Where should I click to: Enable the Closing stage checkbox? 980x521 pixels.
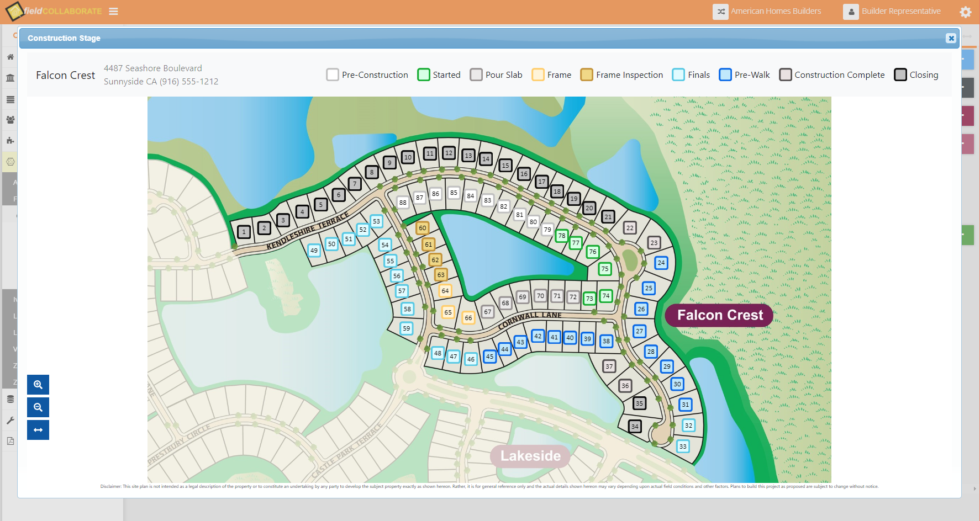tap(901, 74)
